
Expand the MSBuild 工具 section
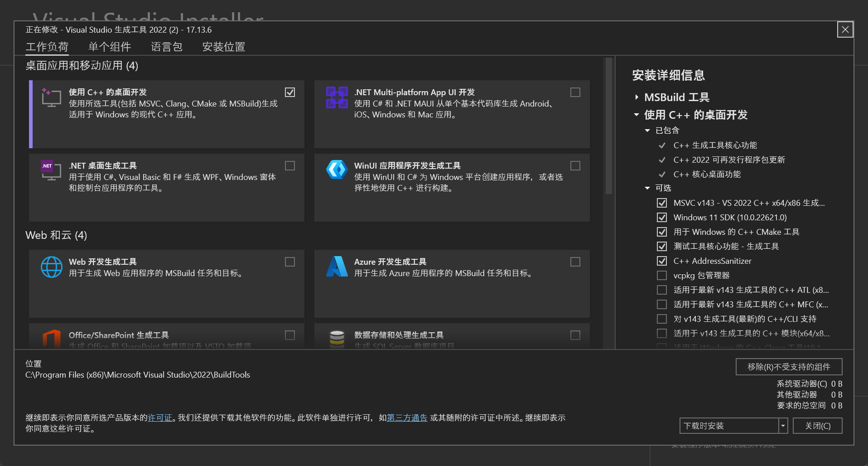pyautogui.click(x=636, y=97)
